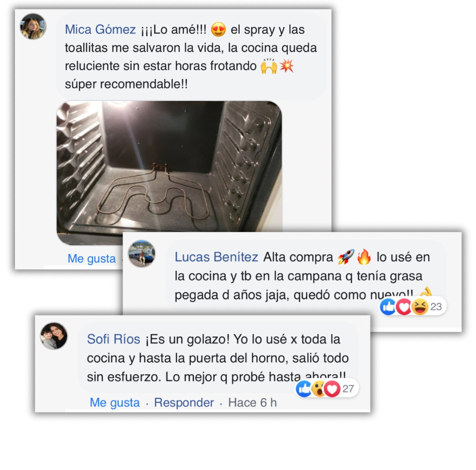The image size is (476, 470).
Task: Open the Hace 6 h timestamp
Action: (x=253, y=403)
